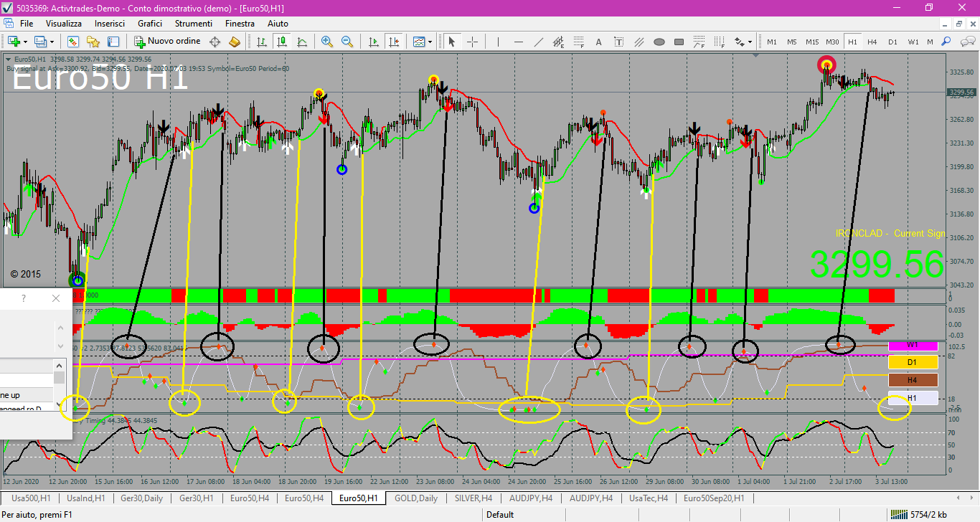Switch chart to bar chart mode

pos(262,42)
